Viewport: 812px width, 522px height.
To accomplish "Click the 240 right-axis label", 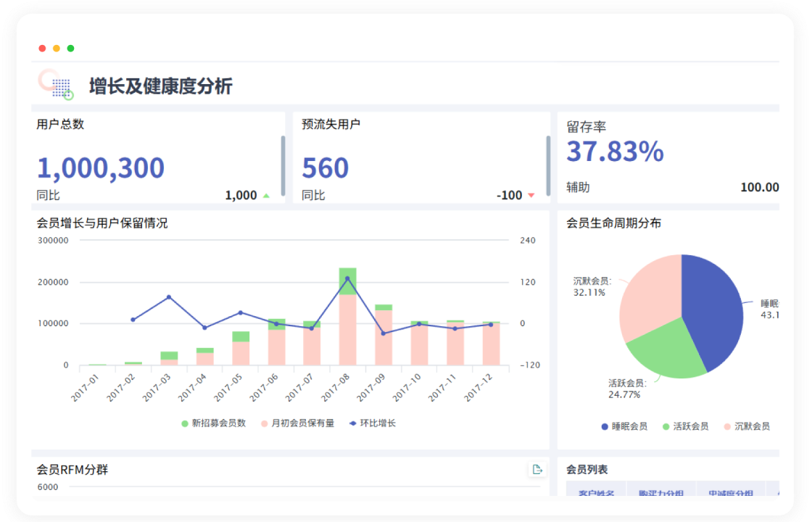I will [528, 240].
